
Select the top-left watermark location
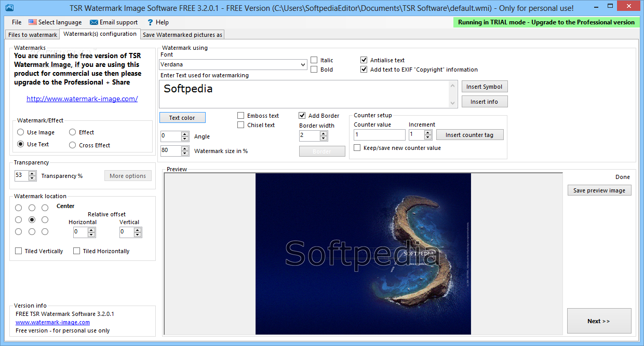[19, 207]
